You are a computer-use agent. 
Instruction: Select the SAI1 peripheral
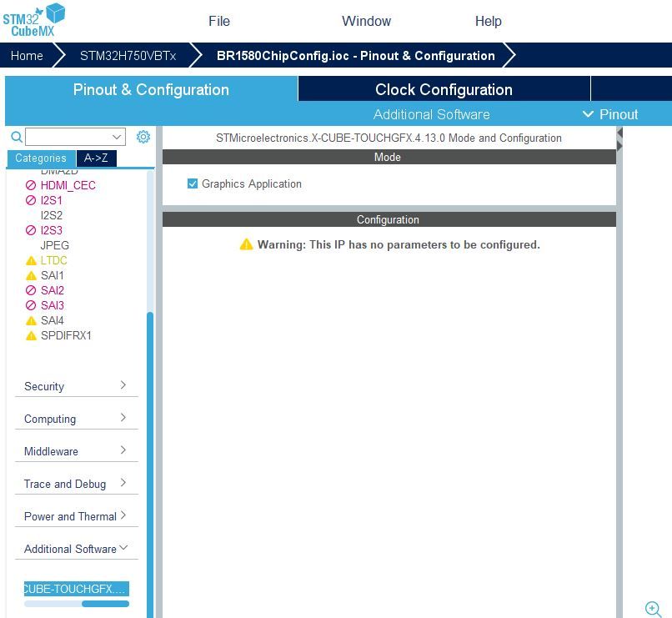53,275
